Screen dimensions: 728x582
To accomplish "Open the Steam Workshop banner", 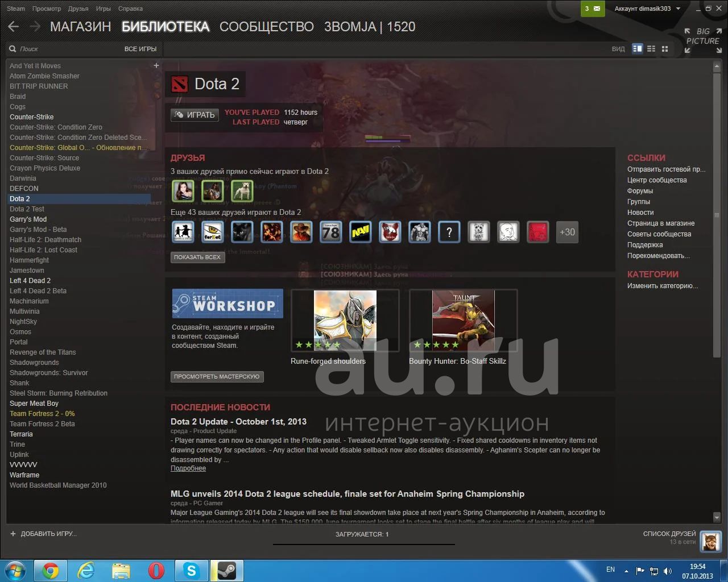I will (x=227, y=304).
